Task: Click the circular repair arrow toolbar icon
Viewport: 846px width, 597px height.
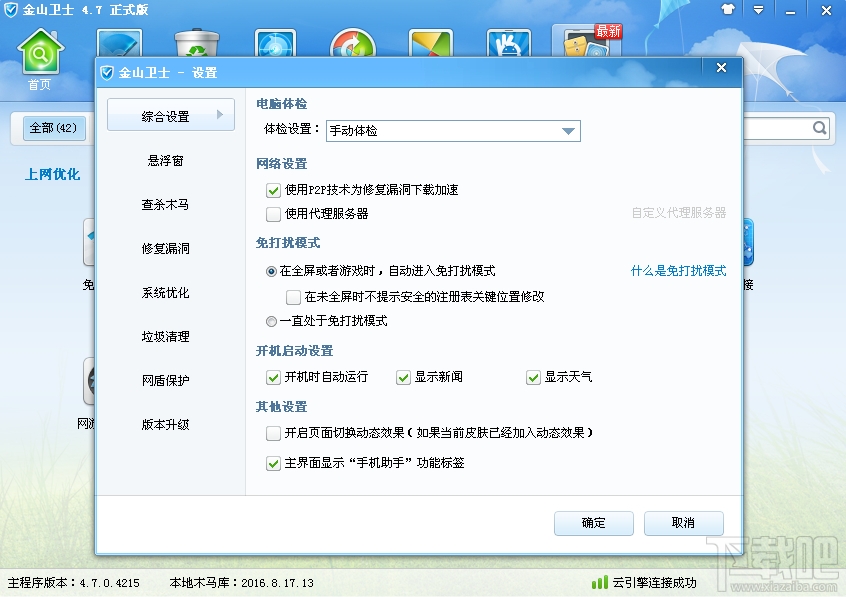Action: 353,43
